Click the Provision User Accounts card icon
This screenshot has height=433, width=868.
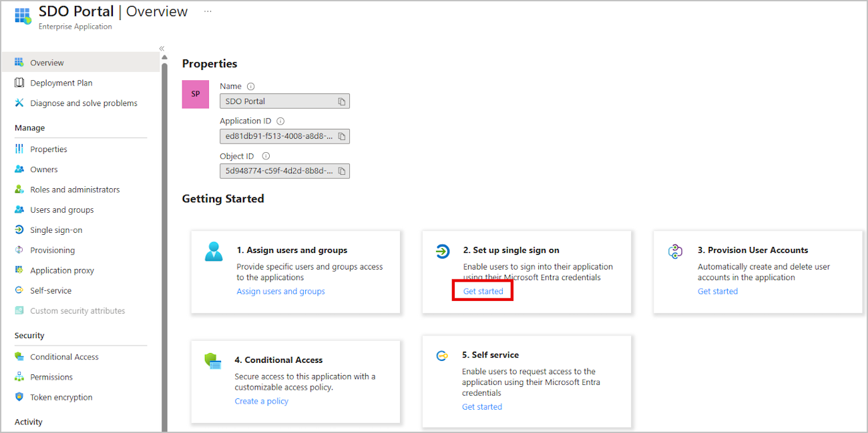[x=676, y=252]
